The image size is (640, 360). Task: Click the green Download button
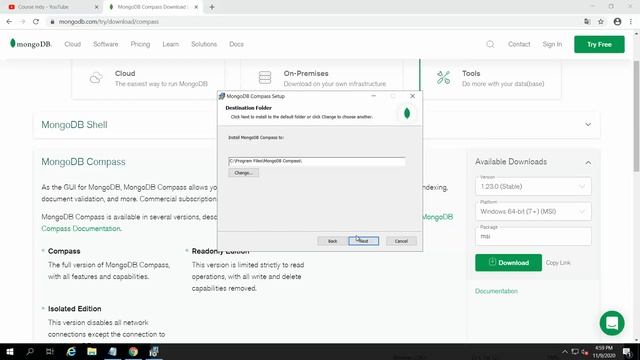point(508,262)
